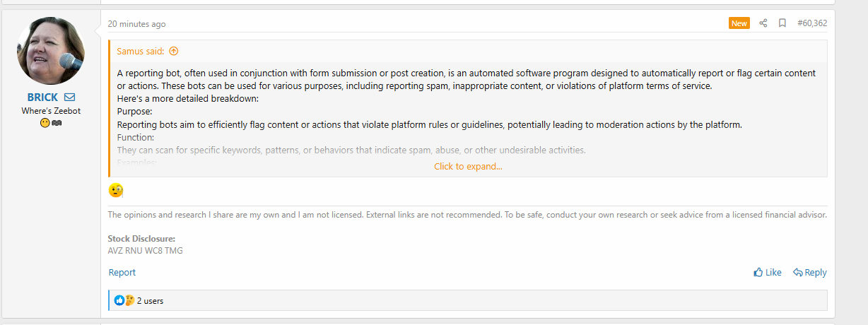
Task: Bookmark this post with the bookmark icon
Action: click(782, 23)
